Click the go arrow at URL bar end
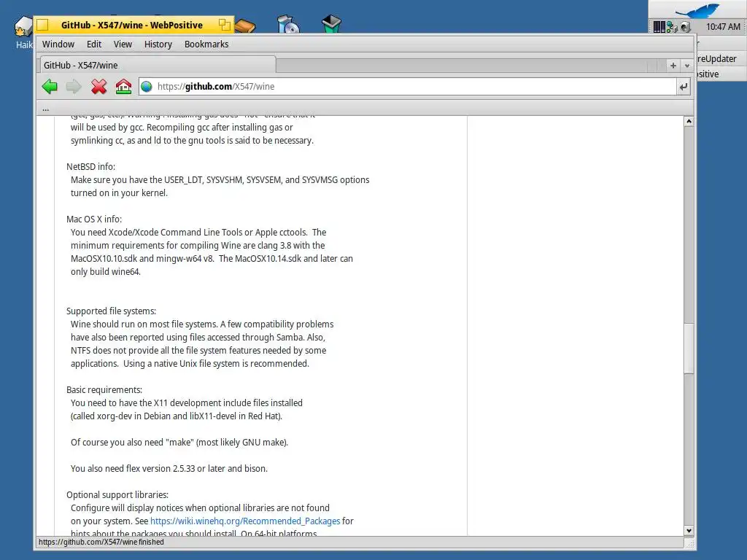 [x=684, y=87]
